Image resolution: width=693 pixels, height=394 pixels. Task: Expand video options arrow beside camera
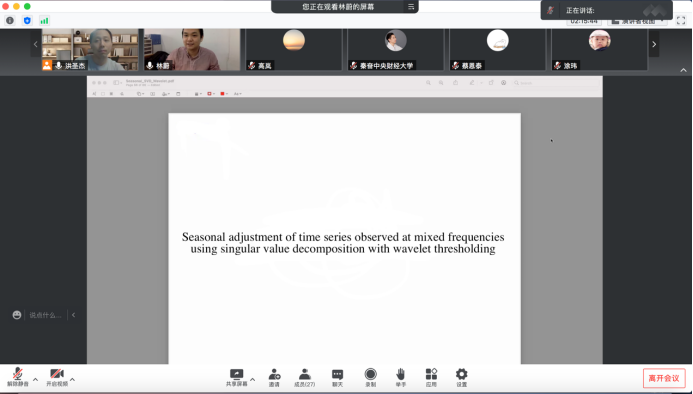[x=72, y=379]
